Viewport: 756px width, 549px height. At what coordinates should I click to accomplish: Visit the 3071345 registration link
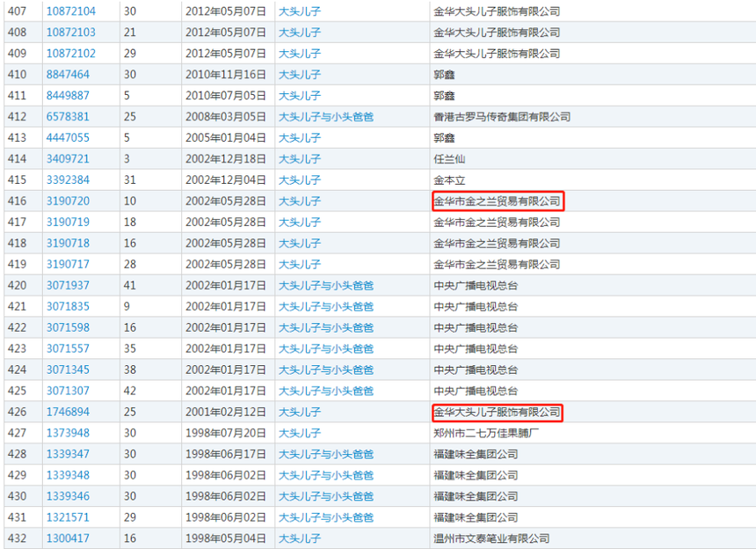68,370
